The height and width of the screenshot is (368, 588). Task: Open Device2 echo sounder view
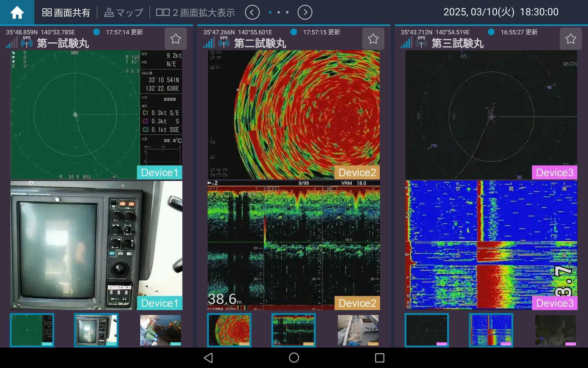[x=294, y=245]
